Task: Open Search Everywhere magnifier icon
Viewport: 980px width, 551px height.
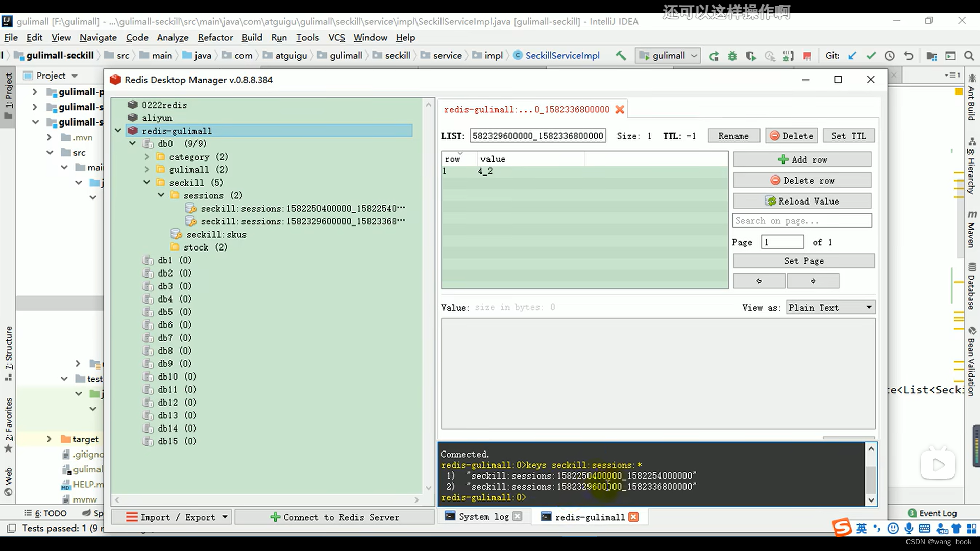Action: tap(969, 56)
